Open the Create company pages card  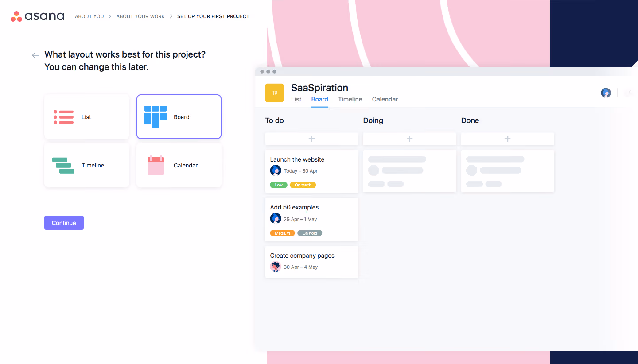[x=311, y=262]
